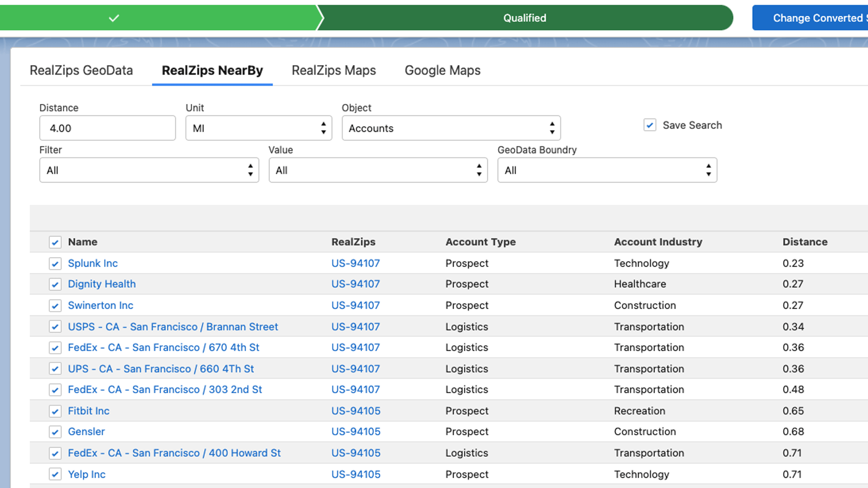Click inside the Distance input field

107,128
